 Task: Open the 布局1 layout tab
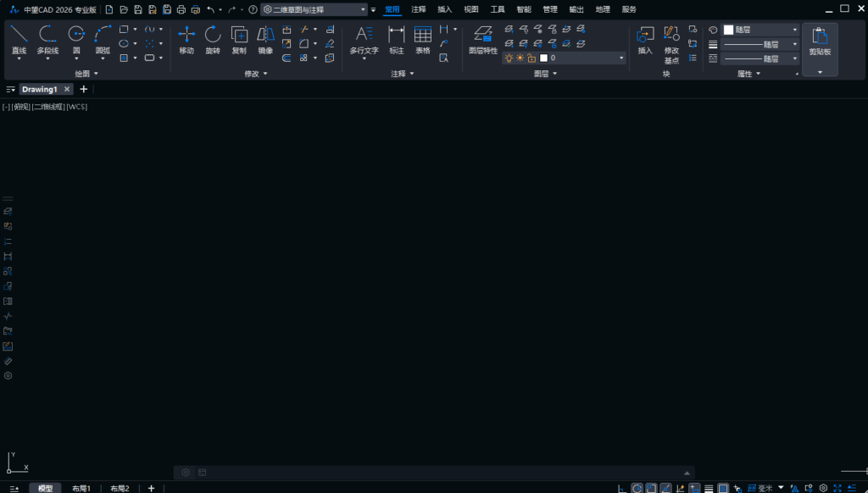click(x=81, y=488)
